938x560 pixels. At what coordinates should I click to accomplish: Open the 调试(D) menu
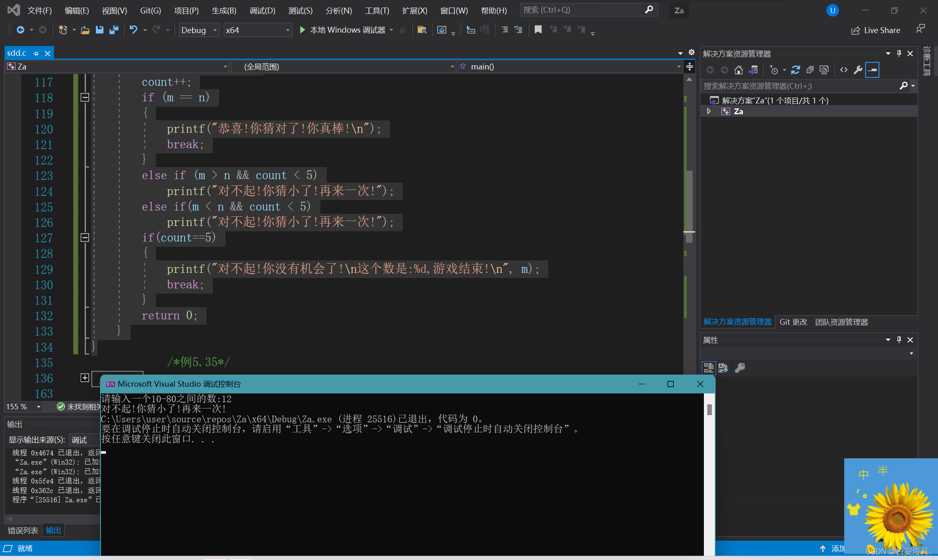(262, 10)
